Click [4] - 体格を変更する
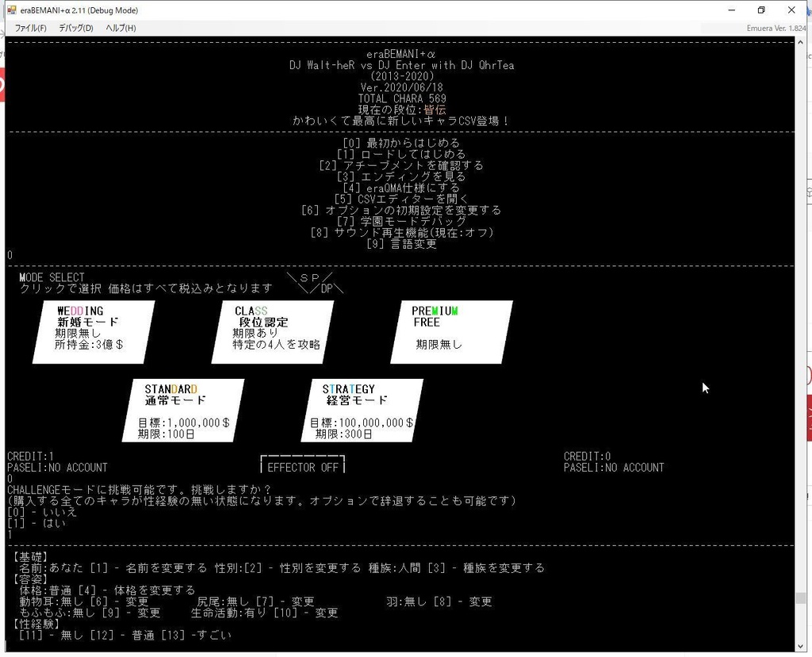Image resolution: width=812 pixels, height=657 pixels. (x=136, y=590)
